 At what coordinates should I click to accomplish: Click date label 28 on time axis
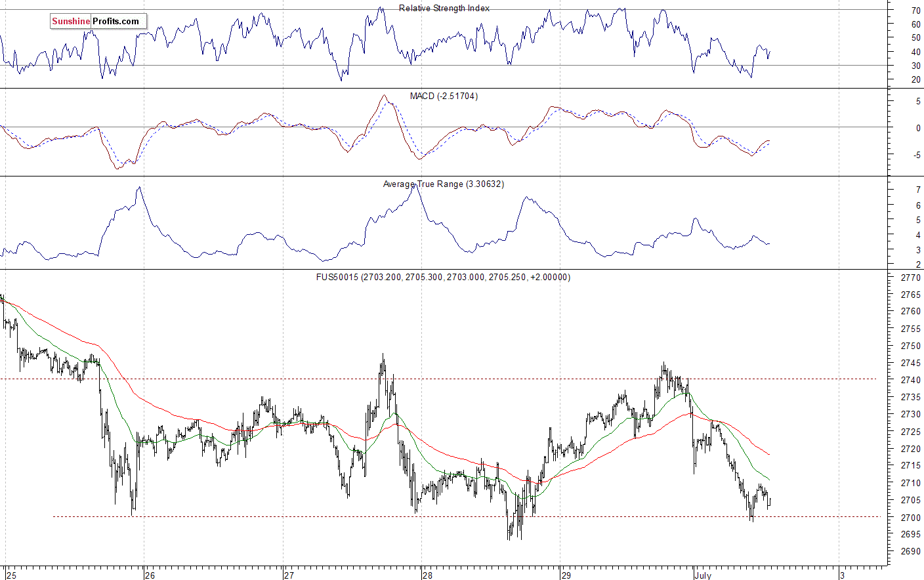coord(427,575)
